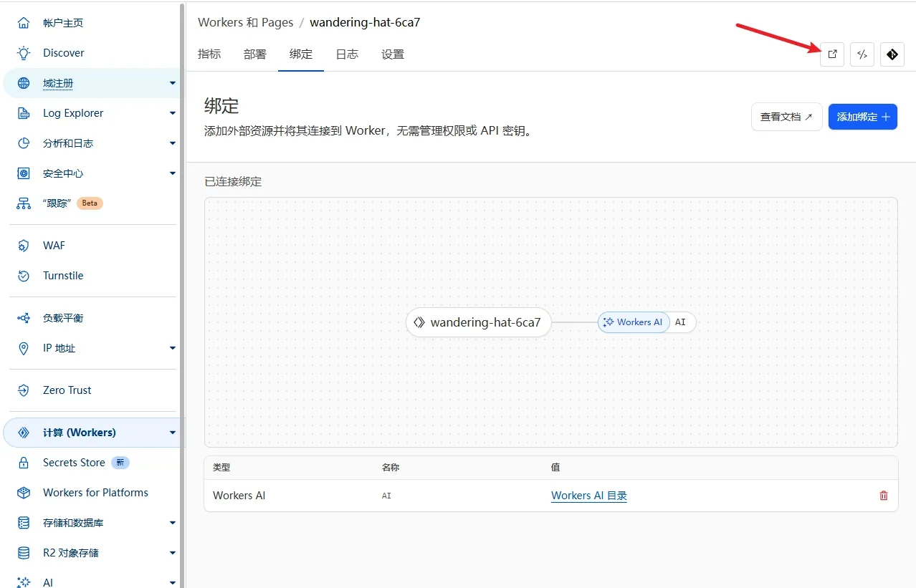916x588 pixels.
Task: Open the code editor icon button
Action: (862, 54)
